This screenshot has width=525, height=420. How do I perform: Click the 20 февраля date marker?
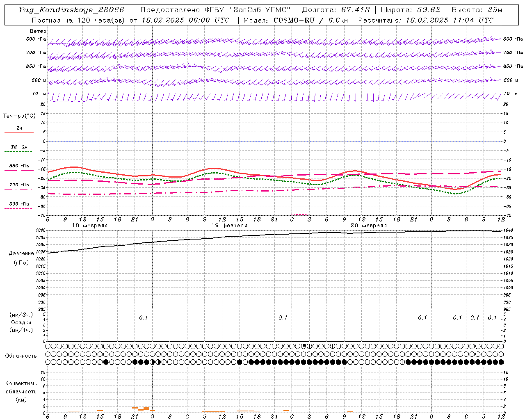(x=369, y=226)
